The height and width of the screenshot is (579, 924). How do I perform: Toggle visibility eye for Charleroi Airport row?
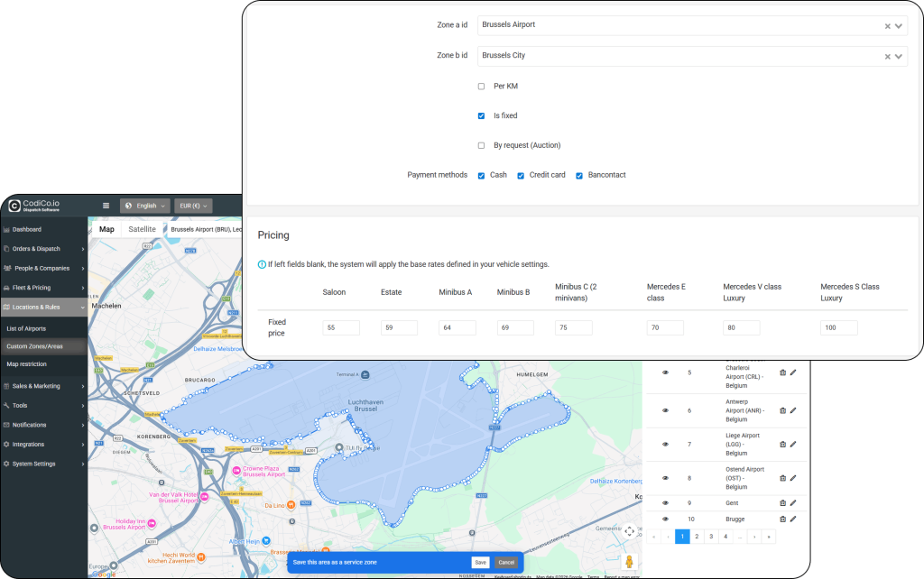(x=665, y=372)
